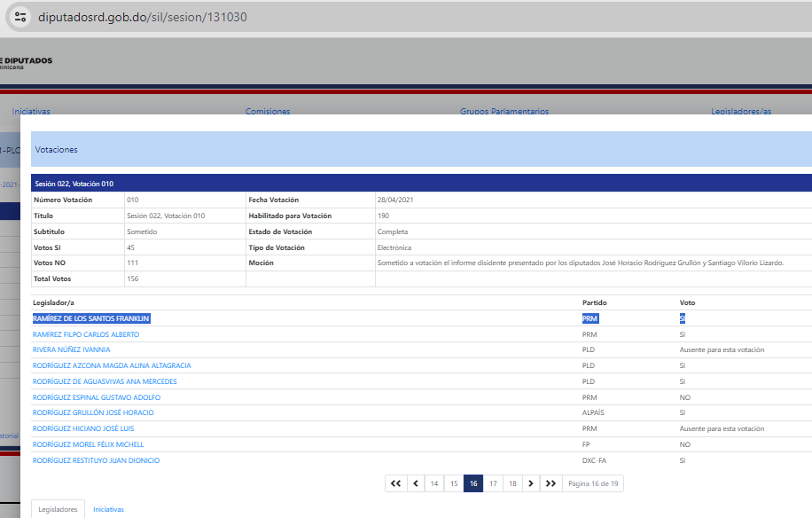Click the browser address bar URL
Image resolution: width=812 pixels, height=518 pixels.
coord(143,17)
